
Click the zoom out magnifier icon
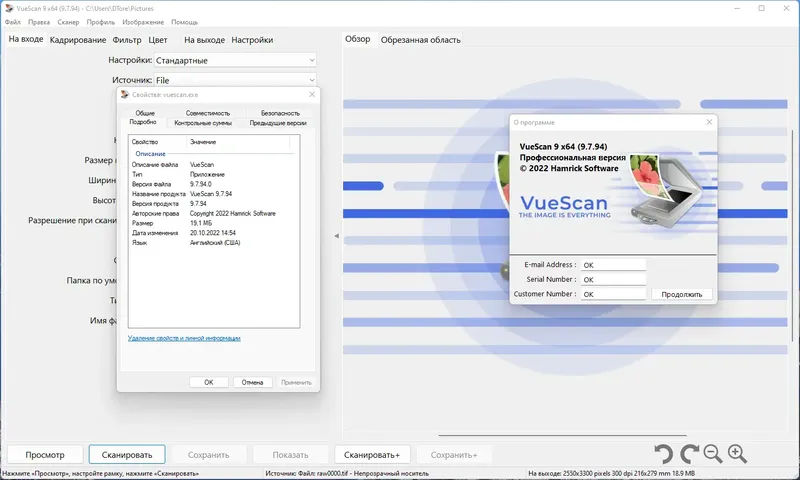click(713, 453)
